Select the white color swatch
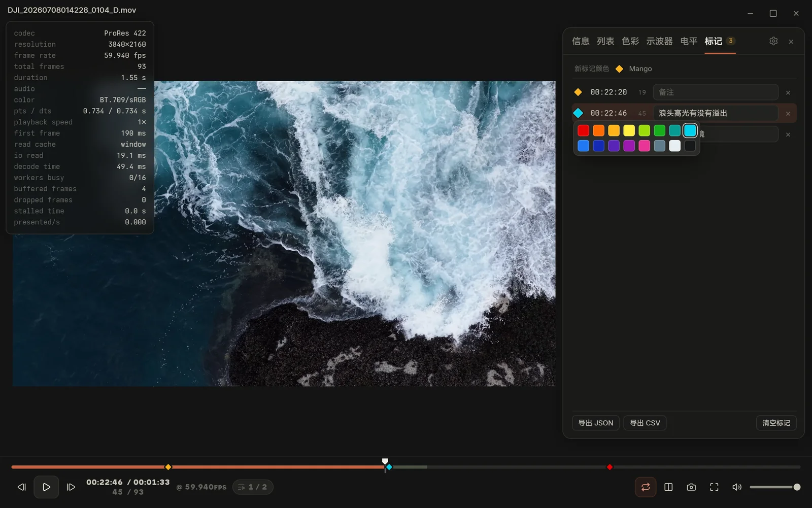Screen dimensions: 812x508 pyautogui.click(x=675, y=146)
